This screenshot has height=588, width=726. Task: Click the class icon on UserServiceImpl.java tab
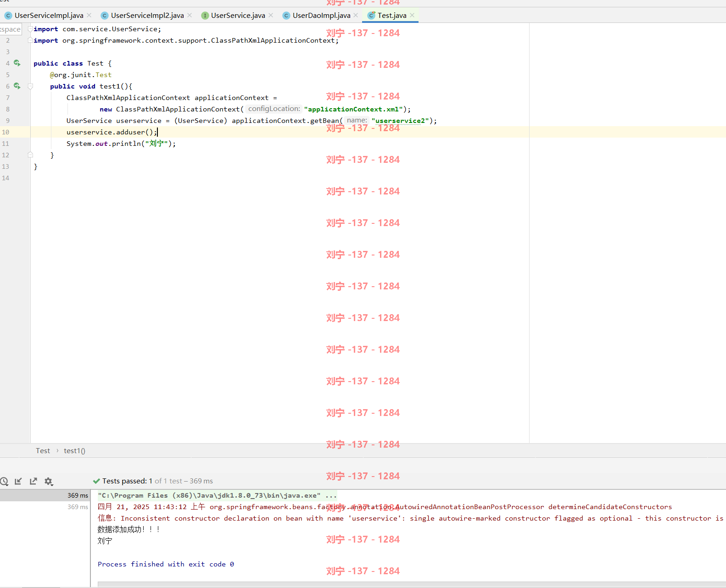pos(8,15)
